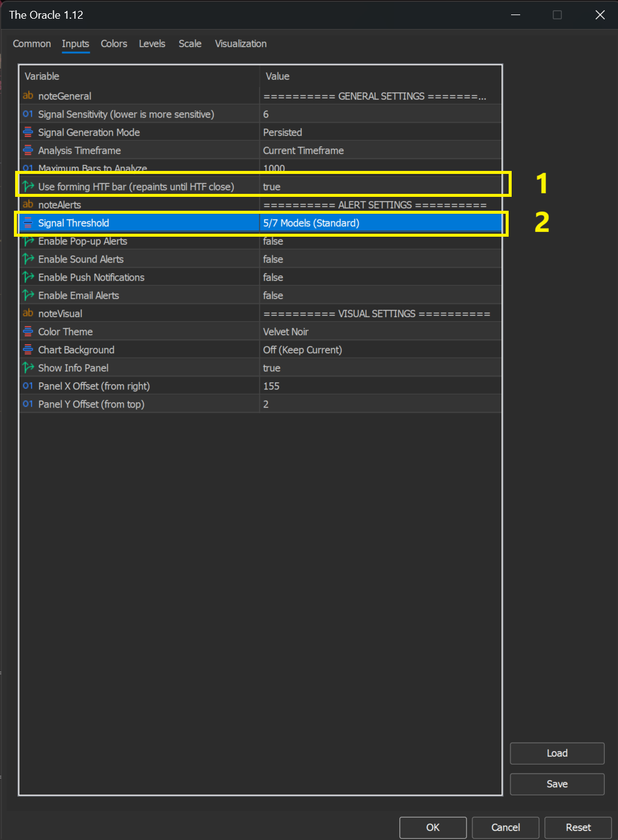Open the Visualization tab
Image resolution: width=618 pixels, height=840 pixels.
click(240, 43)
